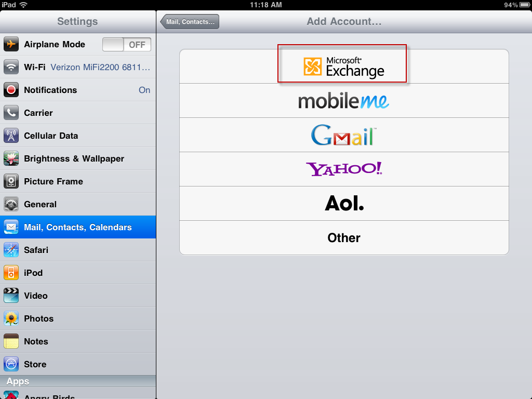Tap the Wi-Fi signal icon in Settings

pos(11,67)
